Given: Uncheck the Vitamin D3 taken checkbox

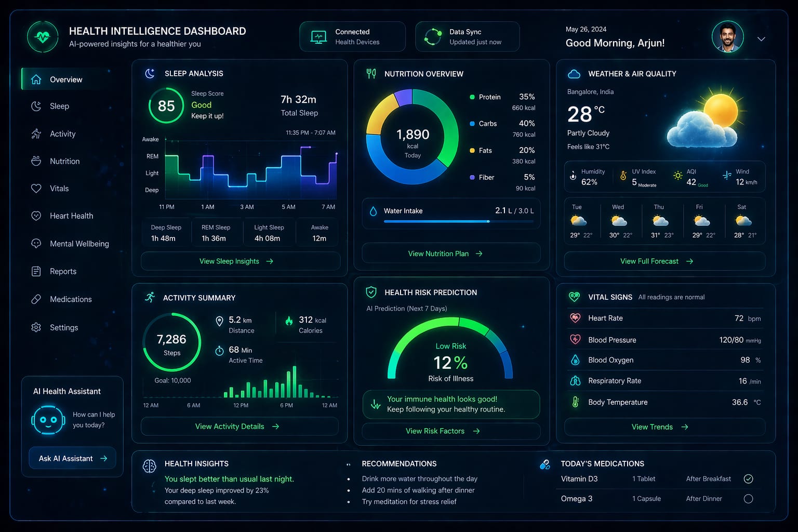Looking at the screenshot, I should (x=748, y=478).
